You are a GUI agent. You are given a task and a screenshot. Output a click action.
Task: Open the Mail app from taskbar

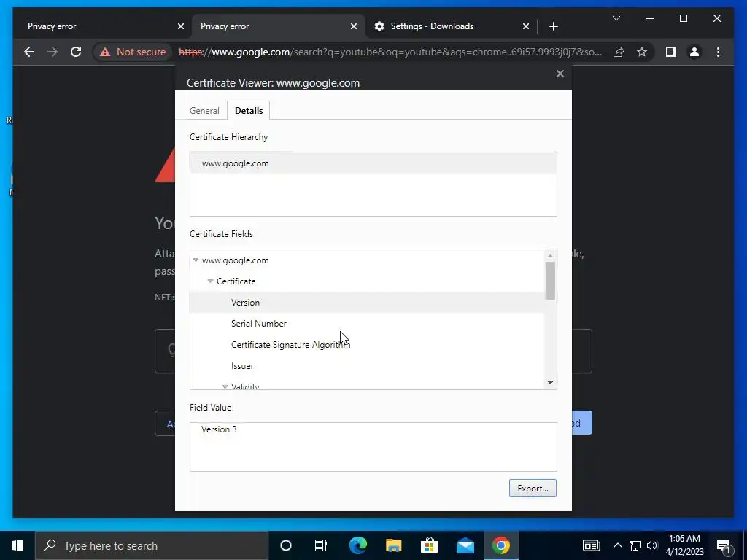(465, 545)
